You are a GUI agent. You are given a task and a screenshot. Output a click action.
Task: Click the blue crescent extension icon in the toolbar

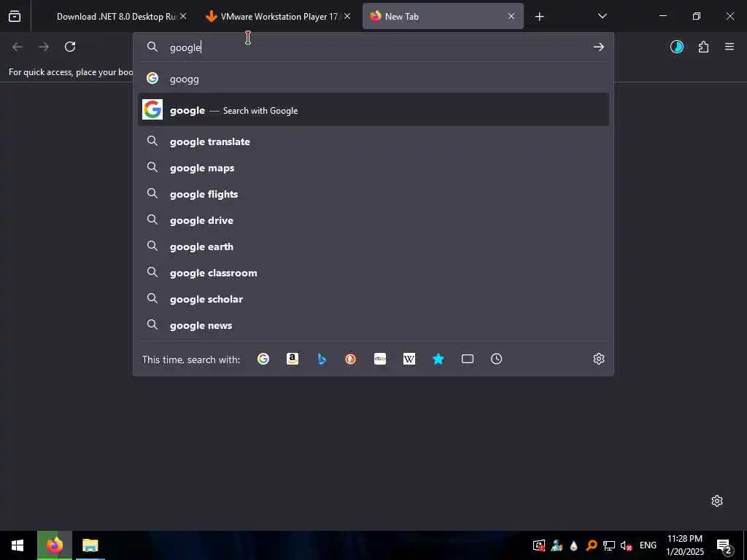676,47
